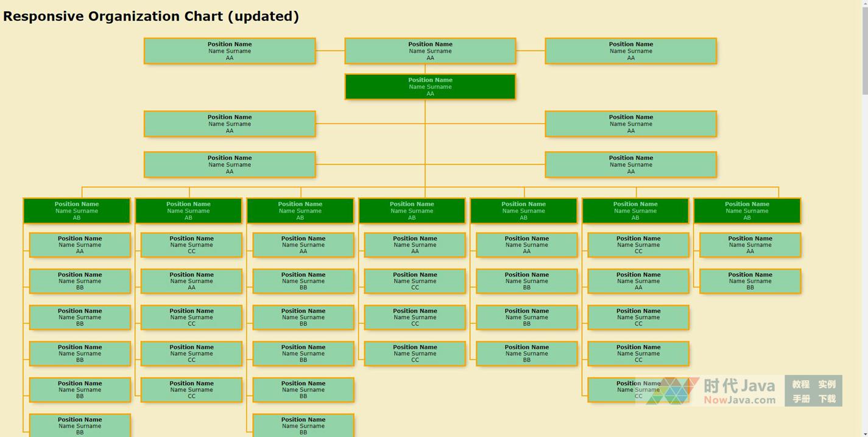Viewport: 868px width, 437px height.
Task: Select the AA box in second AB column
Action: 191,281
